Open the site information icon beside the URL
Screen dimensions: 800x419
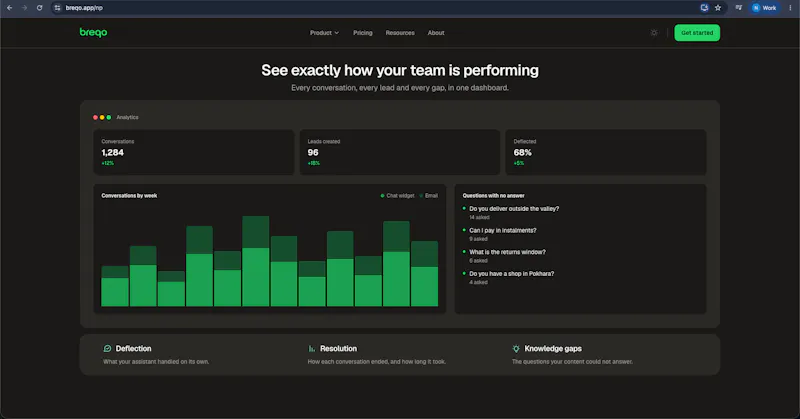point(57,8)
